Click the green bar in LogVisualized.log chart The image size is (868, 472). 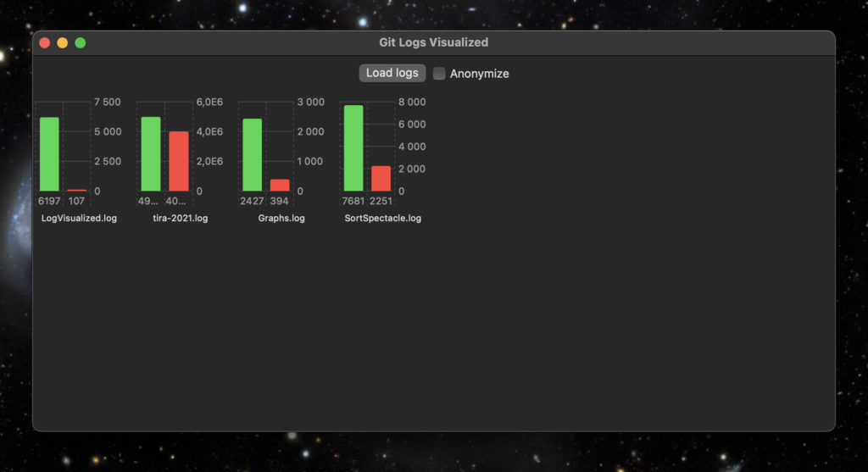click(49, 154)
